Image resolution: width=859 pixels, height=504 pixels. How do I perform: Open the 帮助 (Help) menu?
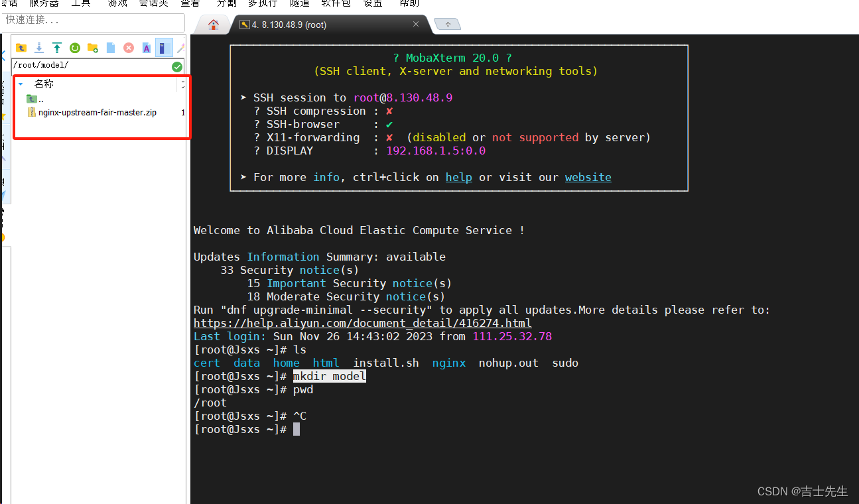[409, 3]
